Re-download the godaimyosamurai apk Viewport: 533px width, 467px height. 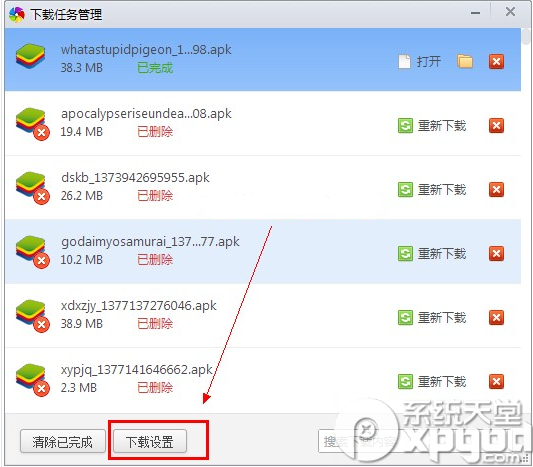[x=432, y=254]
